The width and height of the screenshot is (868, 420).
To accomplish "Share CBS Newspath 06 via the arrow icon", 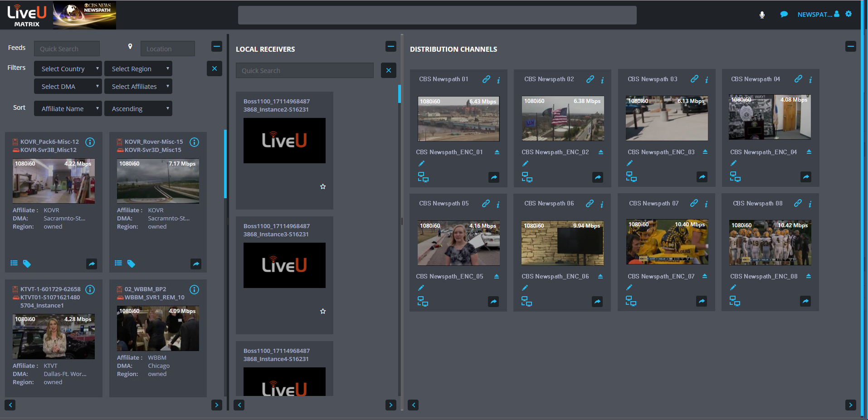I will coord(597,301).
